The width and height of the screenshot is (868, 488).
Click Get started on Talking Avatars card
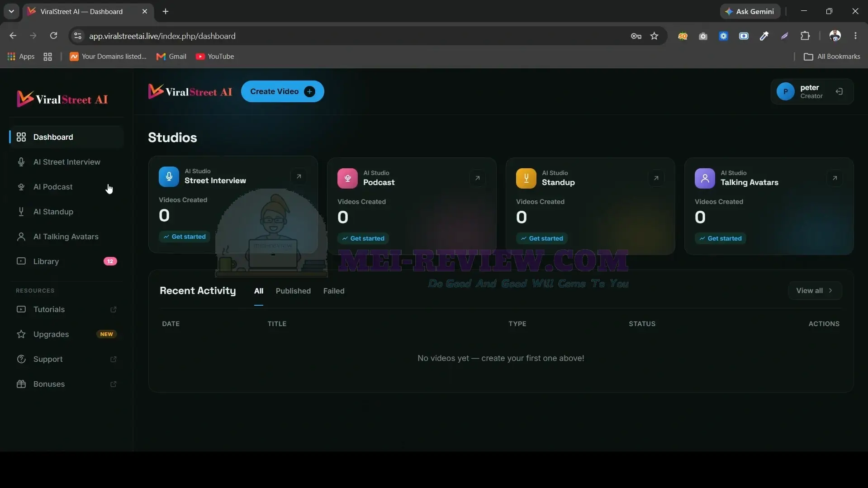tap(721, 238)
